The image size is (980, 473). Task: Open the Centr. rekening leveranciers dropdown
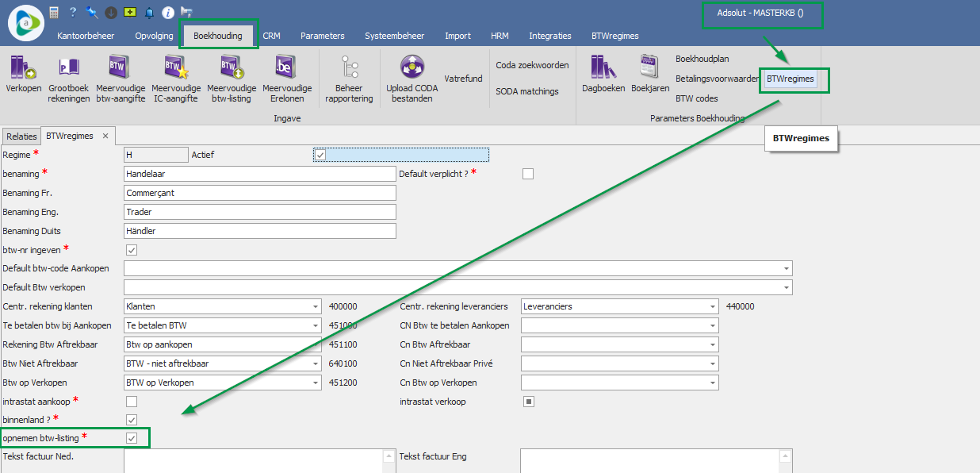[x=712, y=306]
